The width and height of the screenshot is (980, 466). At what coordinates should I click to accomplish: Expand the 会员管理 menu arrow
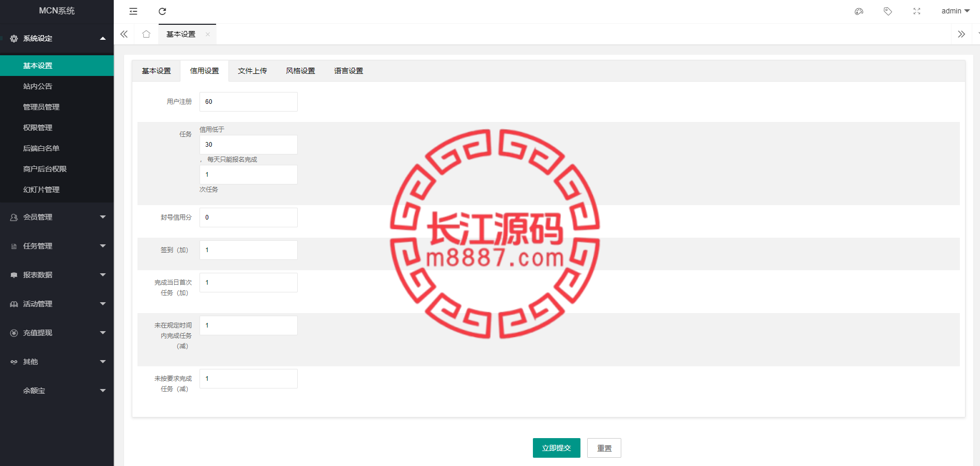tap(103, 217)
